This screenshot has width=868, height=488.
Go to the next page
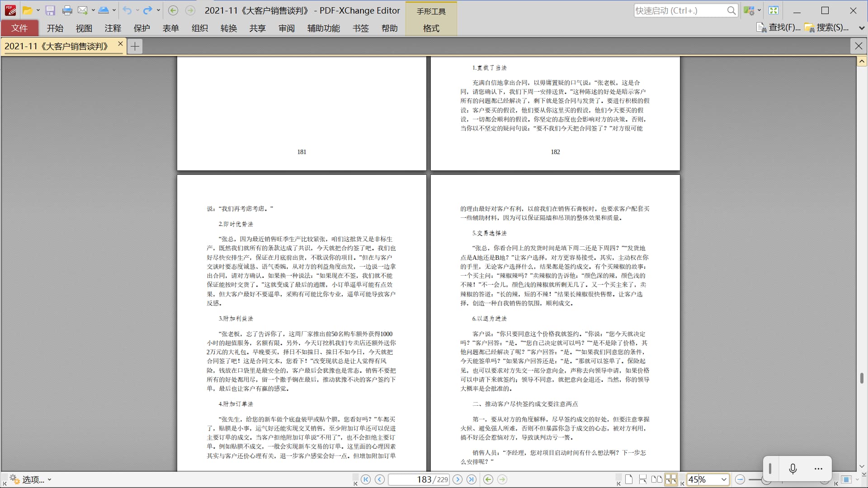point(458,479)
